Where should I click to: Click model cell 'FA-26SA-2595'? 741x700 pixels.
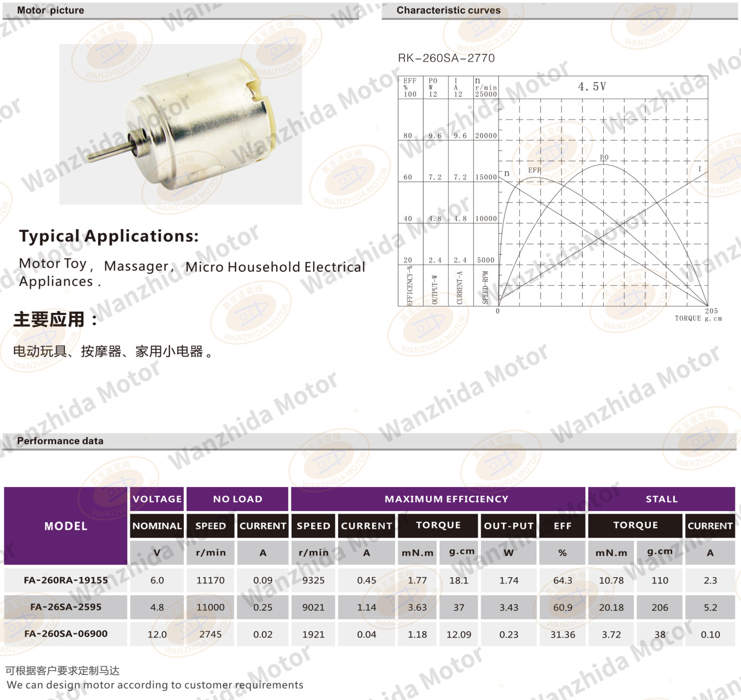[x=66, y=607]
